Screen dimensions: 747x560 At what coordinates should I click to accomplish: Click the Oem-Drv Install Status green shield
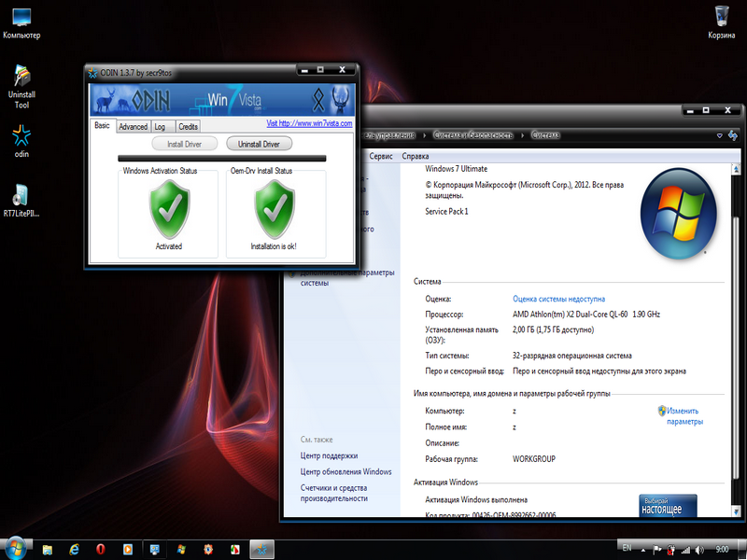[275, 209]
